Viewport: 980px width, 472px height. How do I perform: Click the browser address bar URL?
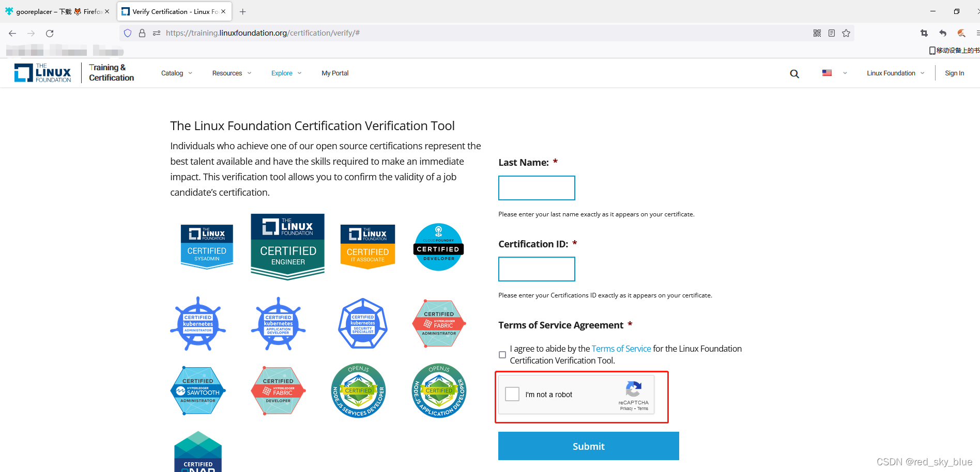263,33
